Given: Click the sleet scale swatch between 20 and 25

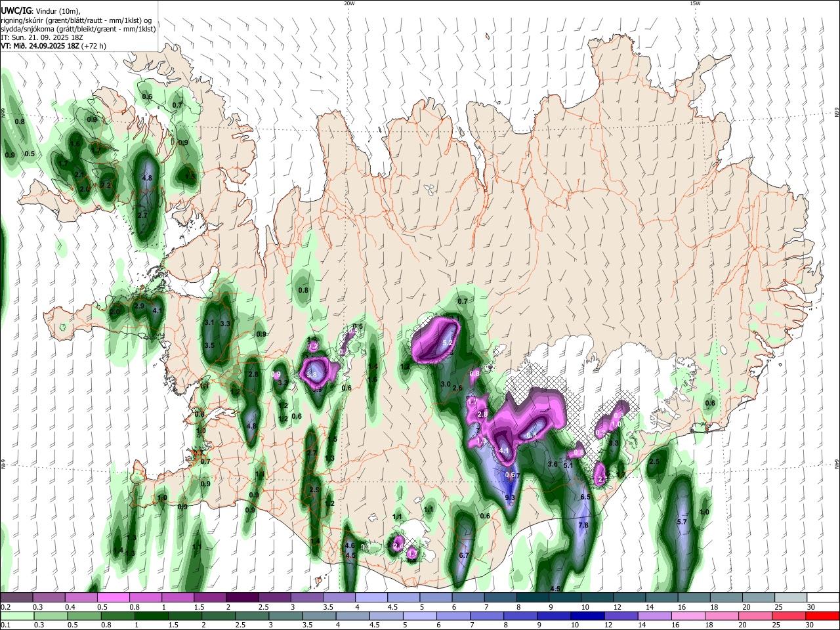Looking at the screenshot, I should pyautogui.click(x=759, y=597).
